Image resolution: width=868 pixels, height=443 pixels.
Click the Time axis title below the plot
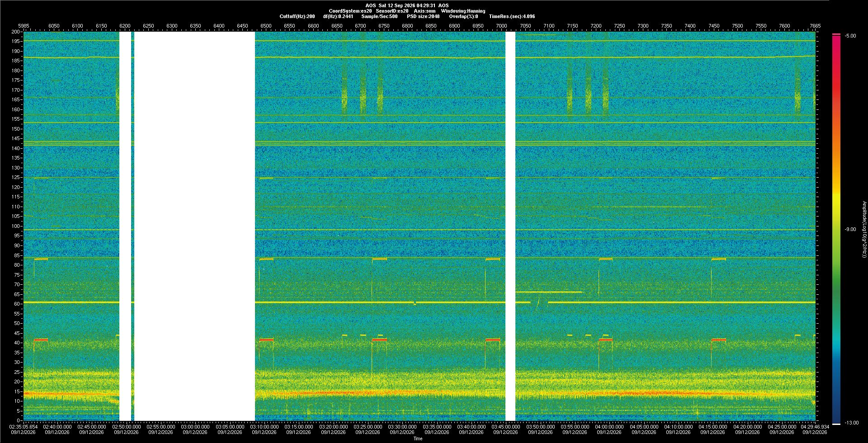[418, 438]
